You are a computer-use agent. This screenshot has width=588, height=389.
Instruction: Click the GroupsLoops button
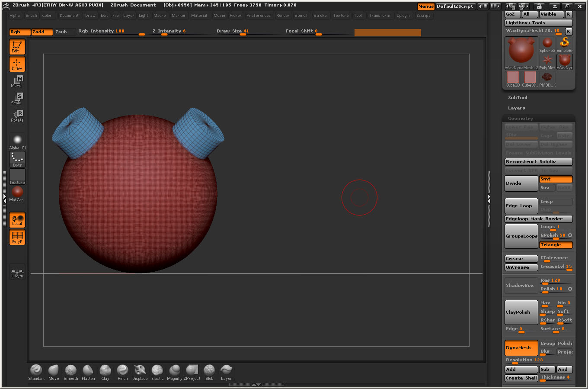(521, 236)
